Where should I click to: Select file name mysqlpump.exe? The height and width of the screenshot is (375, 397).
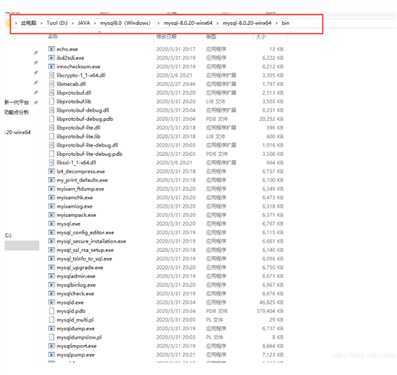coord(76,355)
